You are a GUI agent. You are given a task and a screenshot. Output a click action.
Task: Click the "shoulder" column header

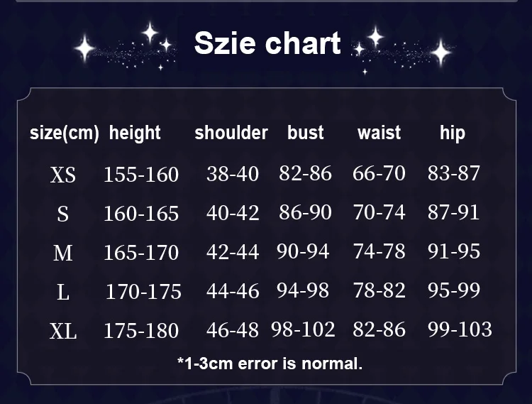[231, 133]
